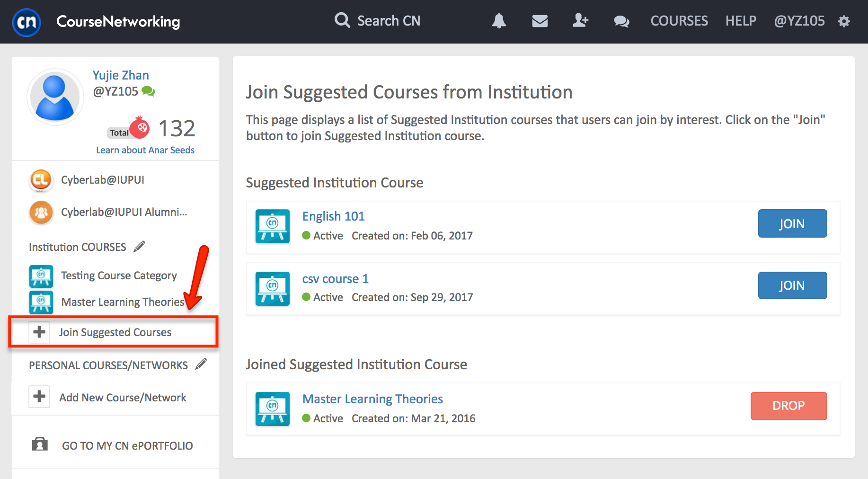Join csv course 1
The width and height of the screenshot is (868, 479).
792,285
